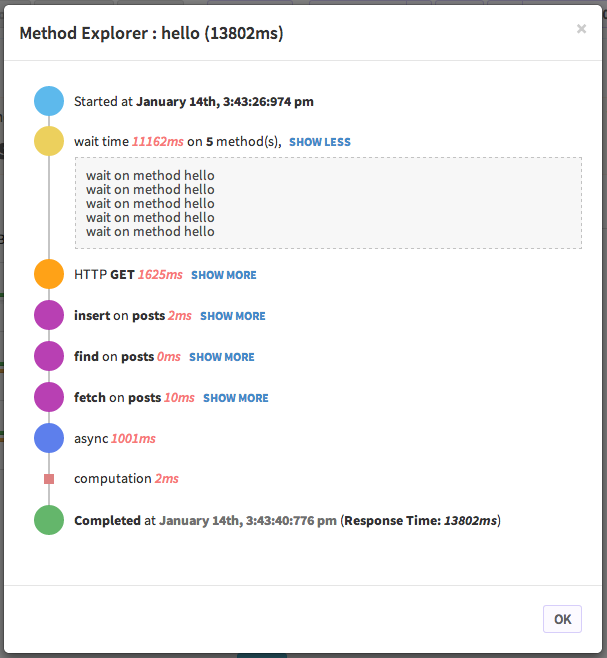Image resolution: width=607 pixels, height=658 pixels.
Task: Click the first wait on method hello line
Action: [150, 175]
